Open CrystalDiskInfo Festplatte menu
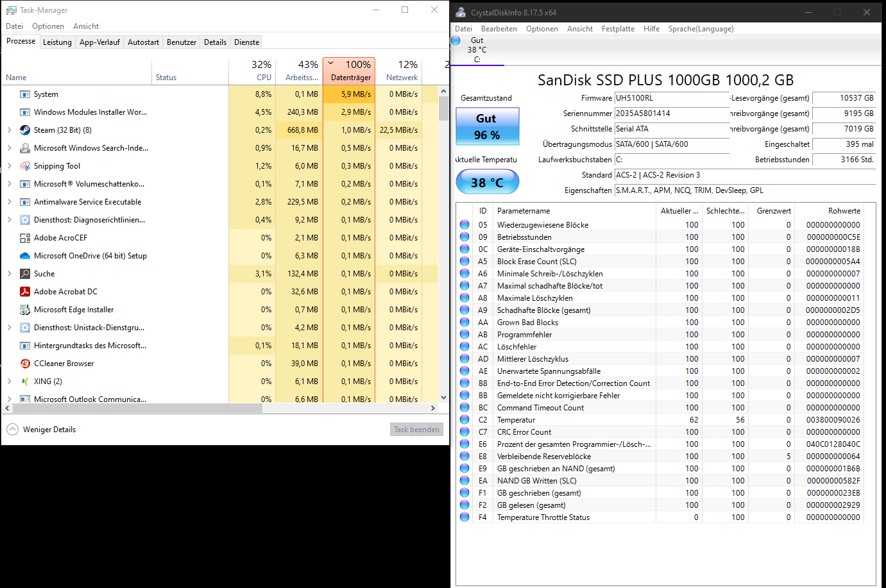 coord(618,29)
